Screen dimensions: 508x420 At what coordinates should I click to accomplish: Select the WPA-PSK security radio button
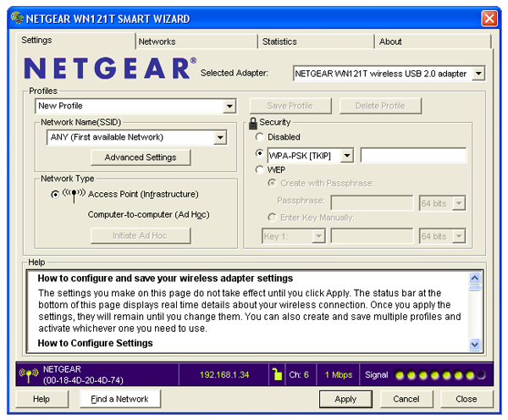click(260, 153)
